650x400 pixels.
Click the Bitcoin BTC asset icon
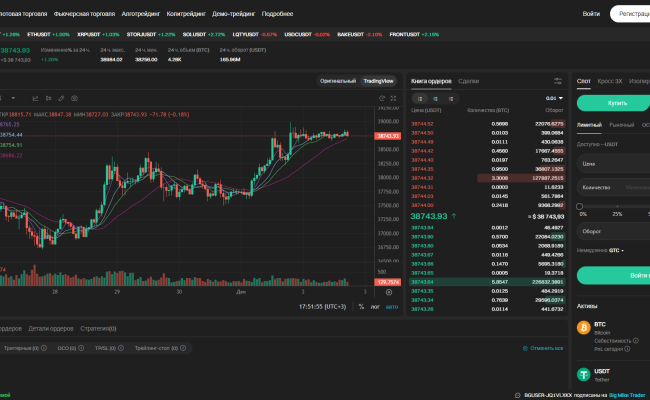[x=584, y=327]
